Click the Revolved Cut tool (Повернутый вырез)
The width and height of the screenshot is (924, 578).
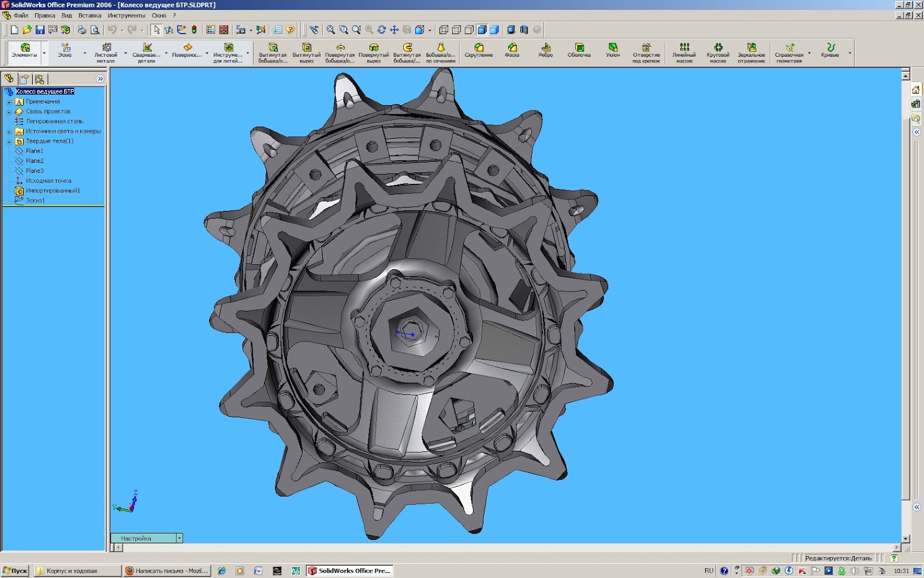click(x=374, y=53)
